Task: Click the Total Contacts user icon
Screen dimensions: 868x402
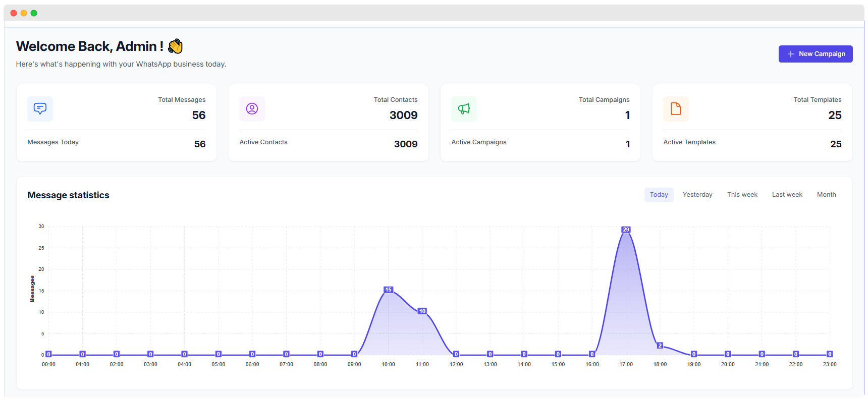Action: pyautogui.click(x=252, y=109)
